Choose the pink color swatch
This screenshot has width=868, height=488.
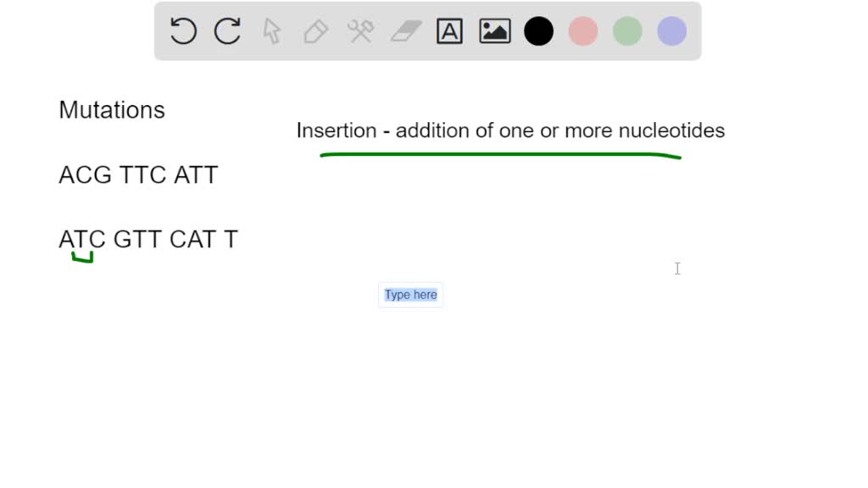583,31
